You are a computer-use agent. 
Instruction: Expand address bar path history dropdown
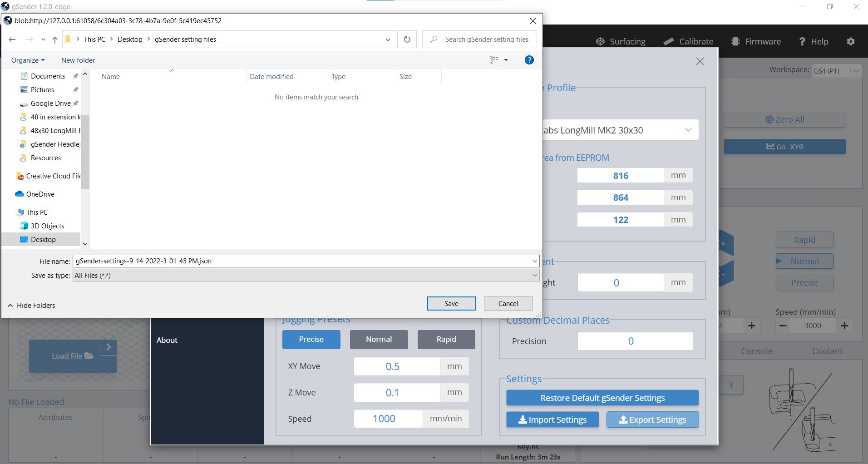[x=388, y=39]
